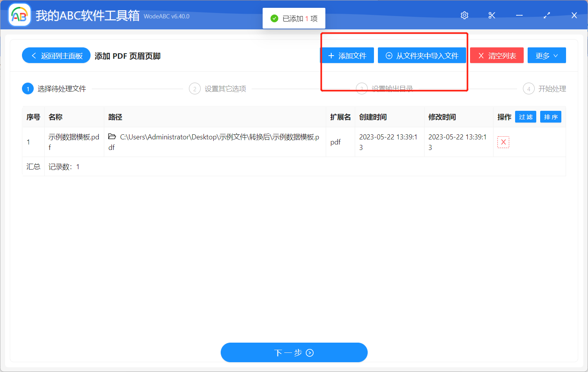Click the folder icon next to the file path
588x372 pixels.
(112, 137)
